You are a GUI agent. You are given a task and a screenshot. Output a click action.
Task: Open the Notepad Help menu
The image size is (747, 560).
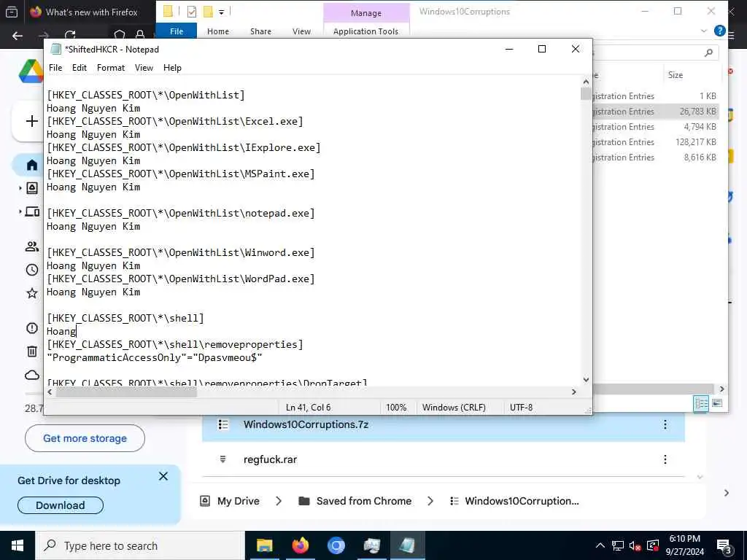[172, 68]
